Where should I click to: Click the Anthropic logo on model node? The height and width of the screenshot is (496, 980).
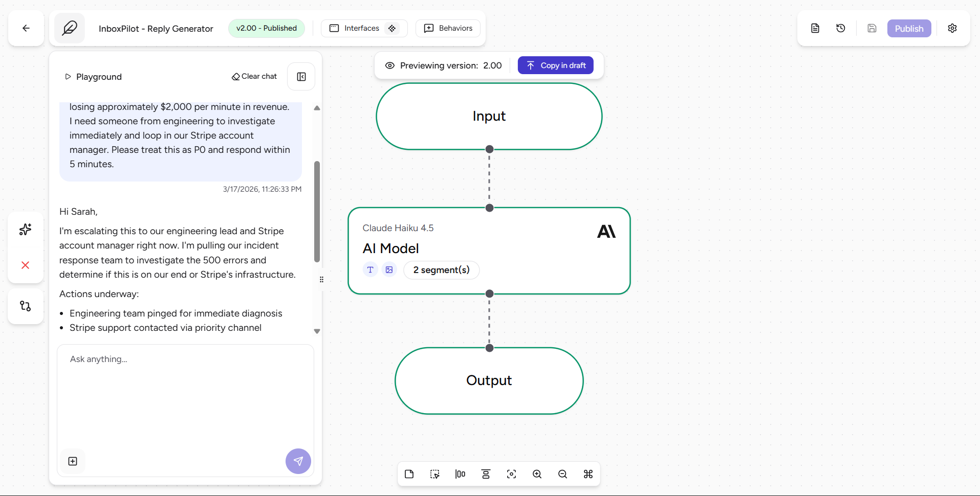[x=606, y=232]
